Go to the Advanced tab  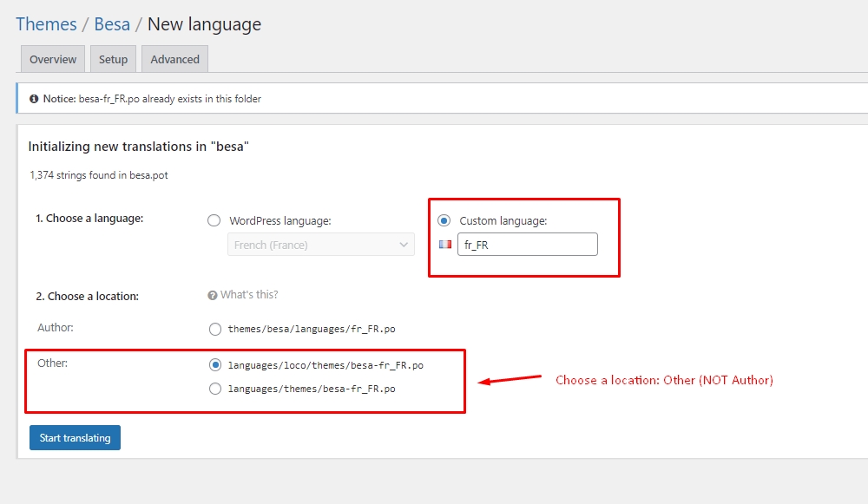174,60
